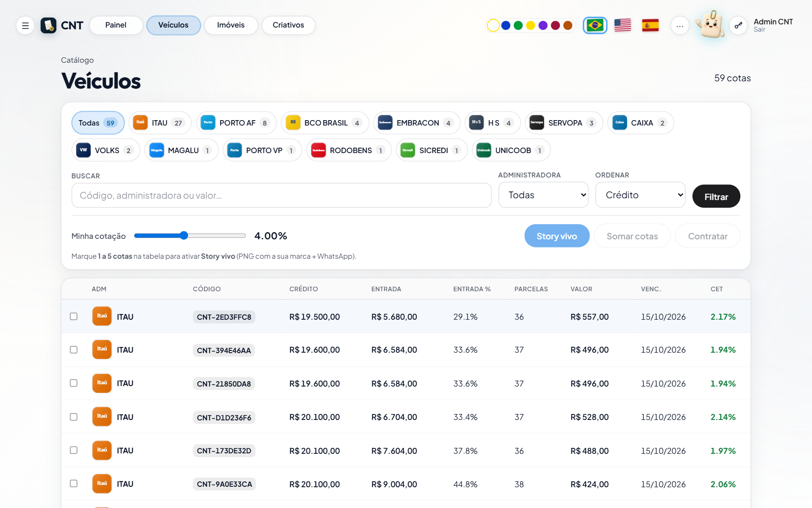812x508 pixels.
Task: Open the hamburger menu
Action: (x=25, y=25)
